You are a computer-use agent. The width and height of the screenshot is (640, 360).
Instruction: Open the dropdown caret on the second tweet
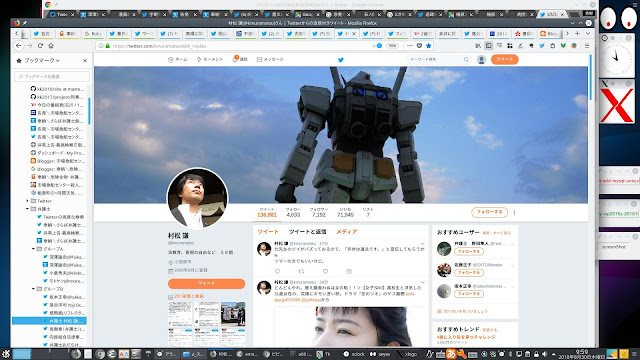click(422, 282)
